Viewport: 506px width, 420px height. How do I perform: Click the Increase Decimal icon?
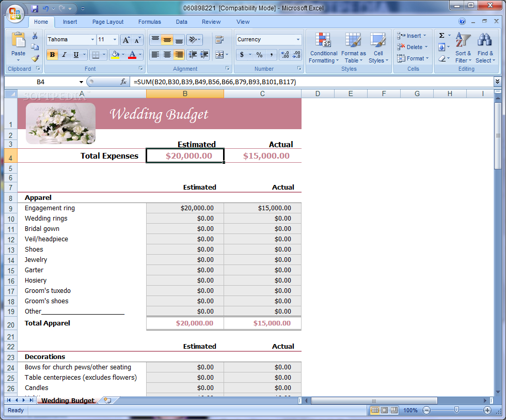pos(284,55)
